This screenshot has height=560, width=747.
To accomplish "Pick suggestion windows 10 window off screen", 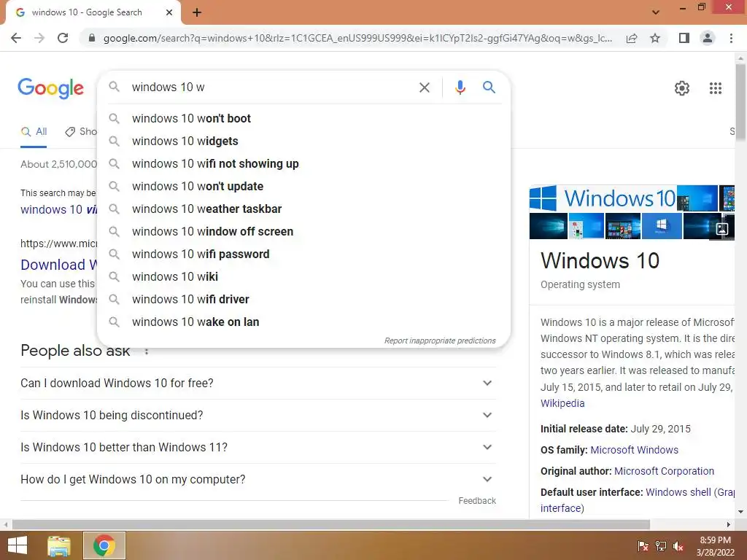I will coord(303,232).
